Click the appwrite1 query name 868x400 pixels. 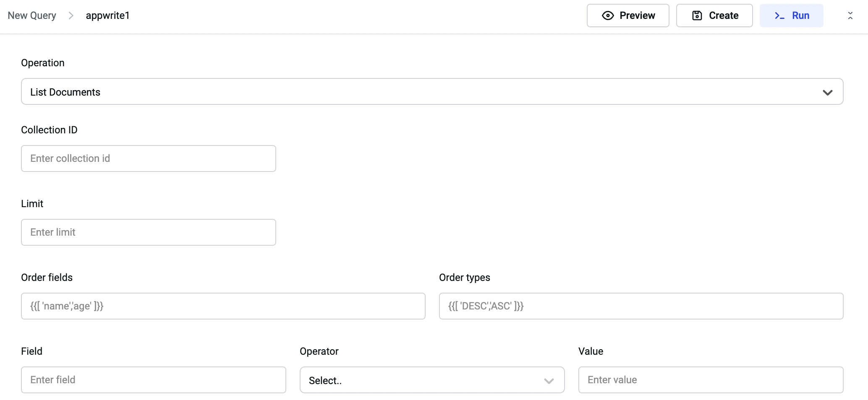click(x=108, y=16)
